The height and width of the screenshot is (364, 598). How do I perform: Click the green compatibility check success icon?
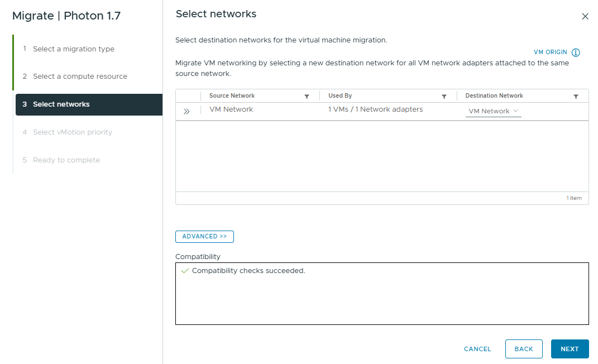pos(185,270)
